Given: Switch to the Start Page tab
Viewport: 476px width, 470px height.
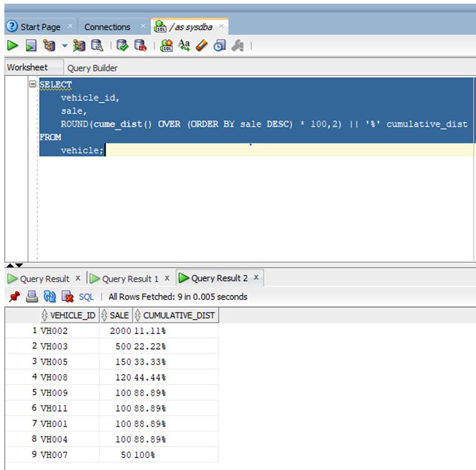Looking at the screenshot, I should point(41,27).
